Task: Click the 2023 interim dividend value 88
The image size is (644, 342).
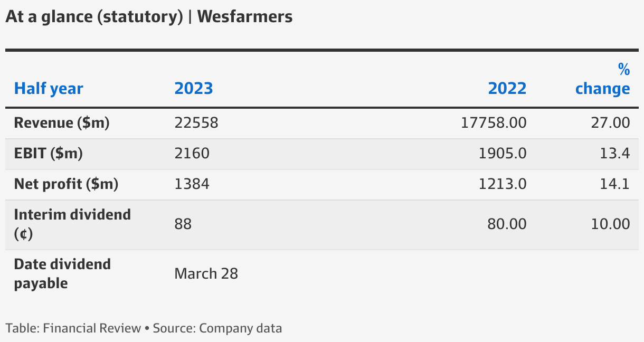Action: tap(183, 224)
